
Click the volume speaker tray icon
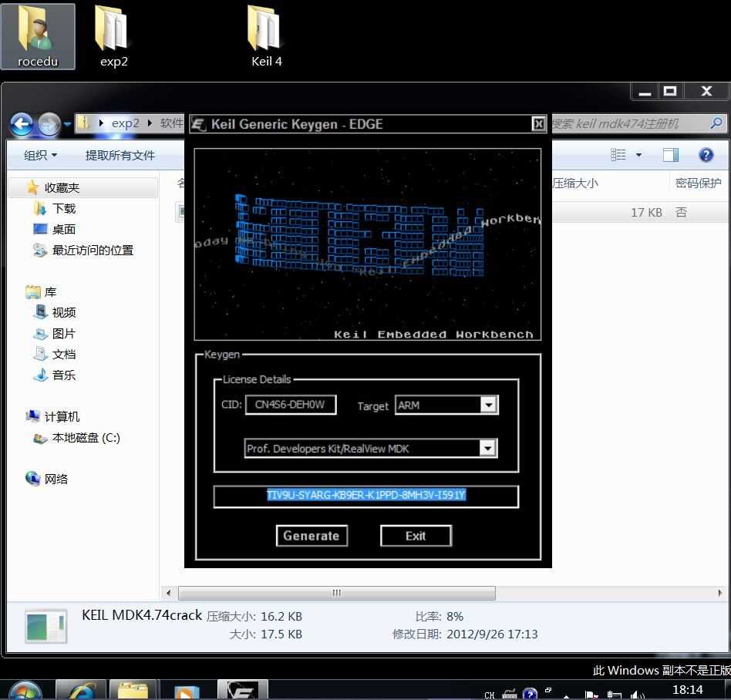[637, 695]
